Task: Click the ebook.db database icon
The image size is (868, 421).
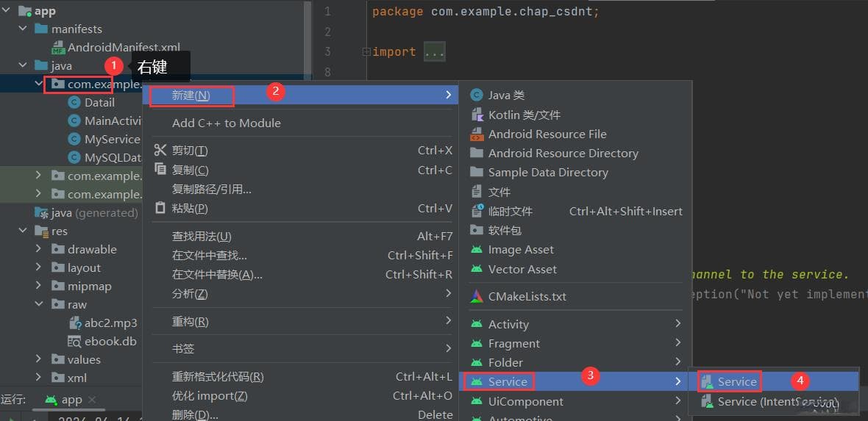Action: tap(74, 342)
